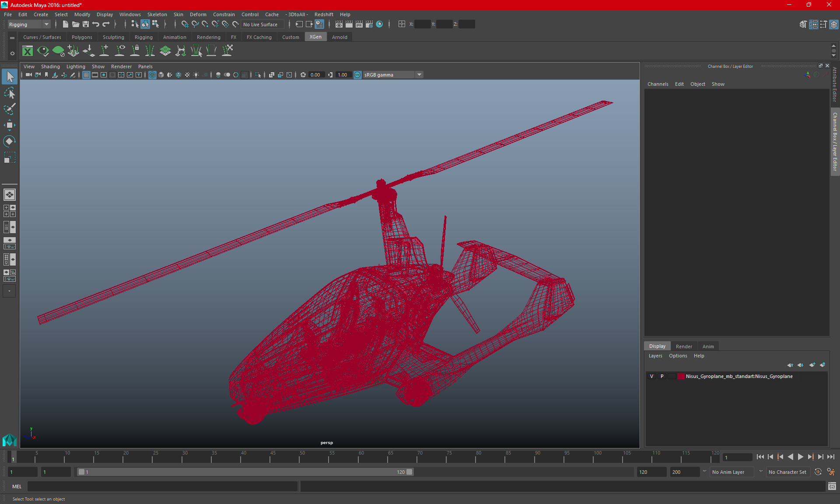Click the New Scene icon
This screenshot has width=840, height=504.
click(65, 24)
